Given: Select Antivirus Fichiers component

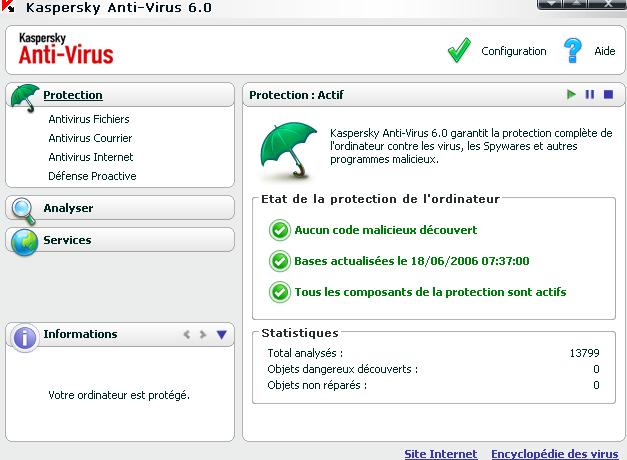Looking at the screenshot, I should click(89, 119).
